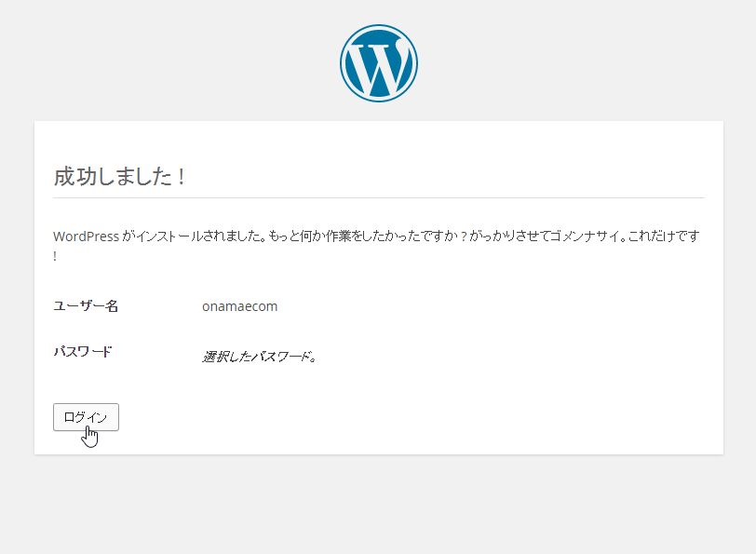Click the 選択したパスワード。 text
Image resolution: width=756 pixels, height=554 pixels.
pyautogui.click(x=260, y=357)
